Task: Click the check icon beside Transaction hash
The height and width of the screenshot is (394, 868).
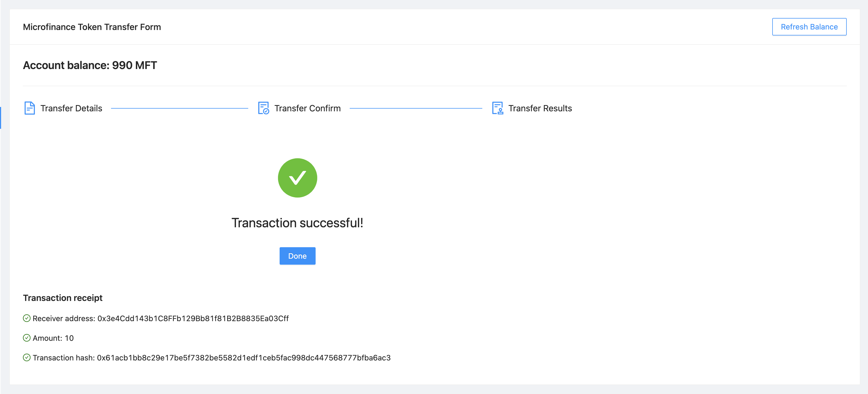Action: pyautogui.click(x=27, y=358)
